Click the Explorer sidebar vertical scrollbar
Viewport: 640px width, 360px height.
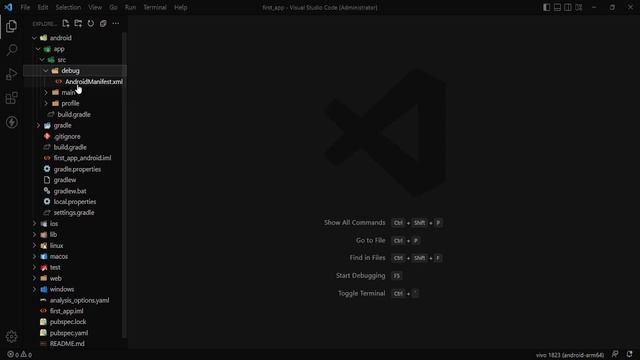click(124, 184)
